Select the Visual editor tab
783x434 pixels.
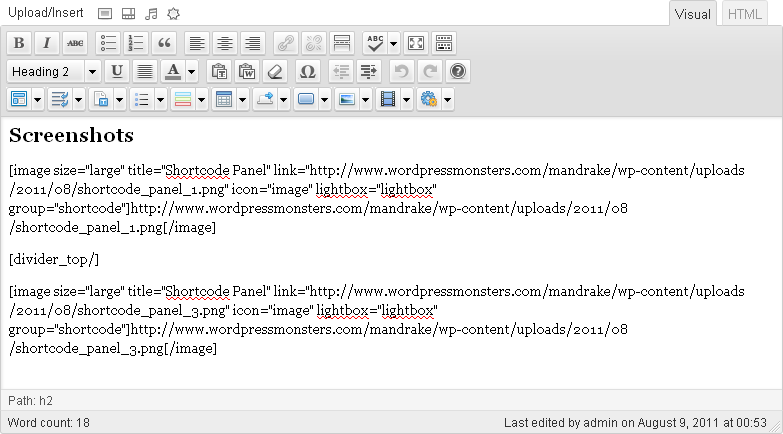click(x=693, y=14)
